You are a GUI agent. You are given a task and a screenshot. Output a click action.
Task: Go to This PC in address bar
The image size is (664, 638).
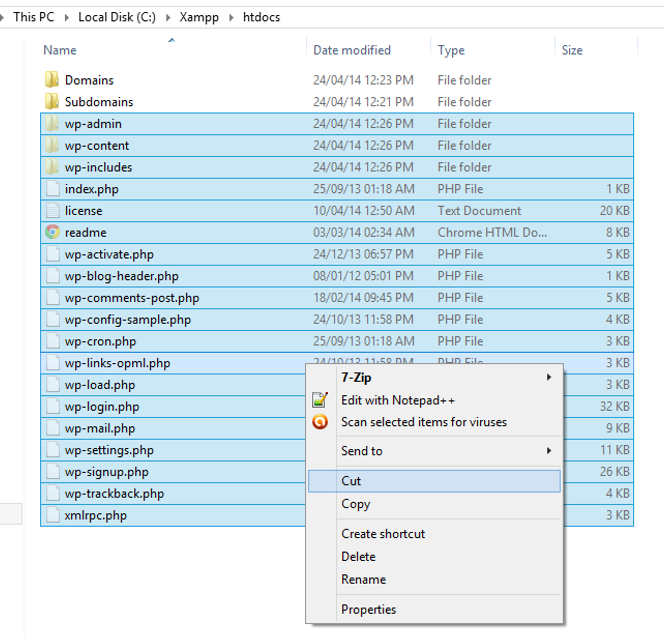(34, 17)
